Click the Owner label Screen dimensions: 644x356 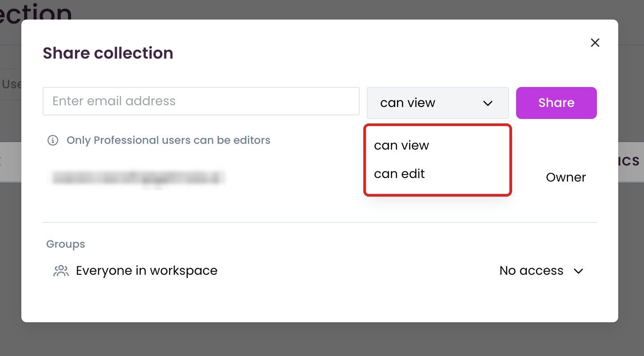pos(566,178)
